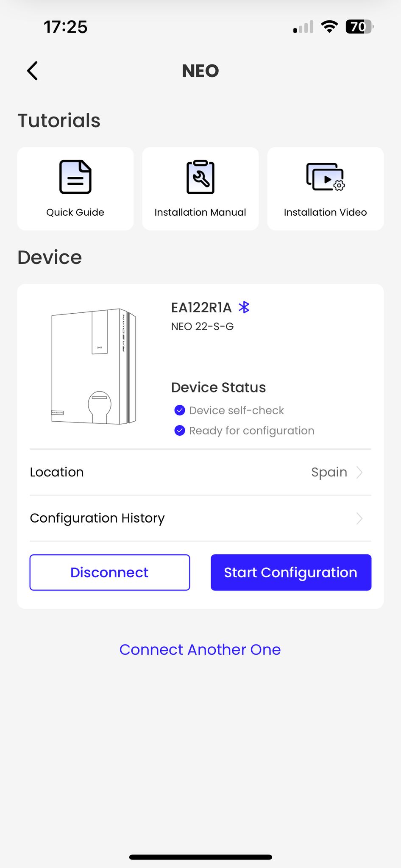Tap the back arrow at top left
This screenshot has height=868, width=401.
(x=32, y=71)
